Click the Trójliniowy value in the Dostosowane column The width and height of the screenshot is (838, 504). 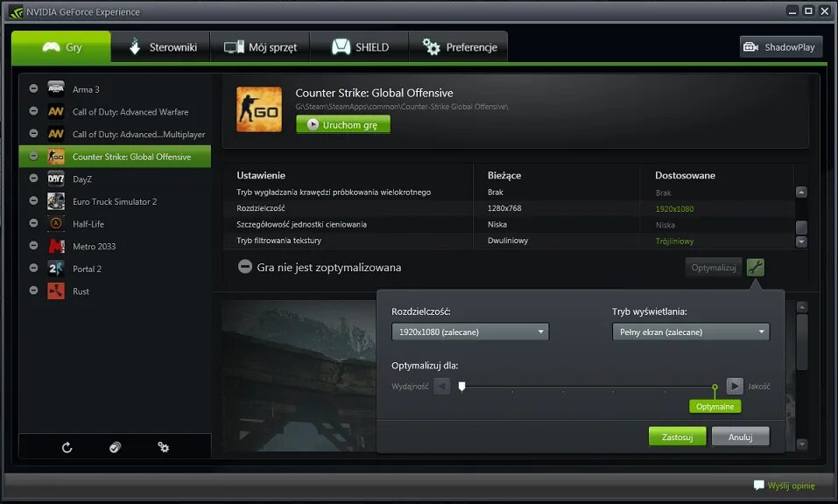pos(674,241)
